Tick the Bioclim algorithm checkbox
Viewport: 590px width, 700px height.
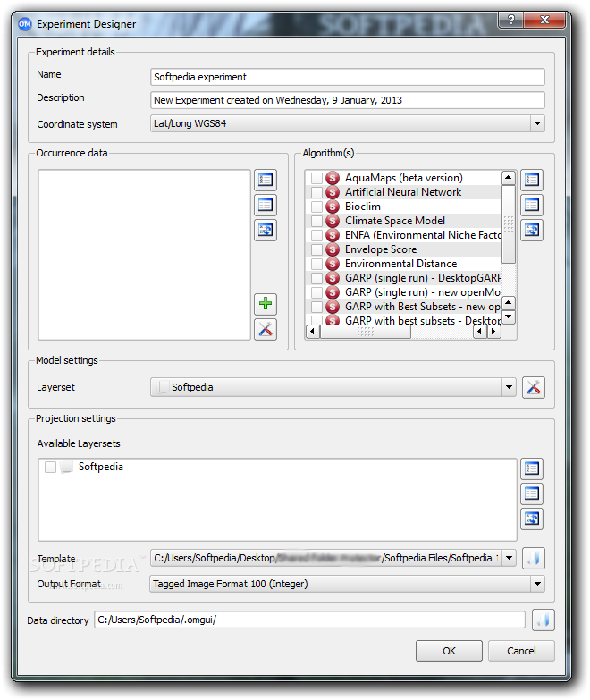pyautogui.click(x=316, y=207)
